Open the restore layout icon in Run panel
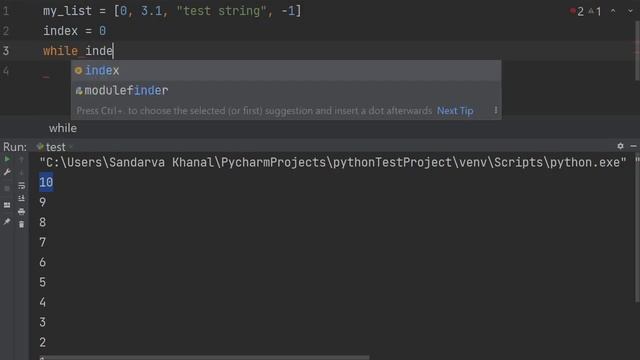640x360 pixels. click(x=7, y=205)
